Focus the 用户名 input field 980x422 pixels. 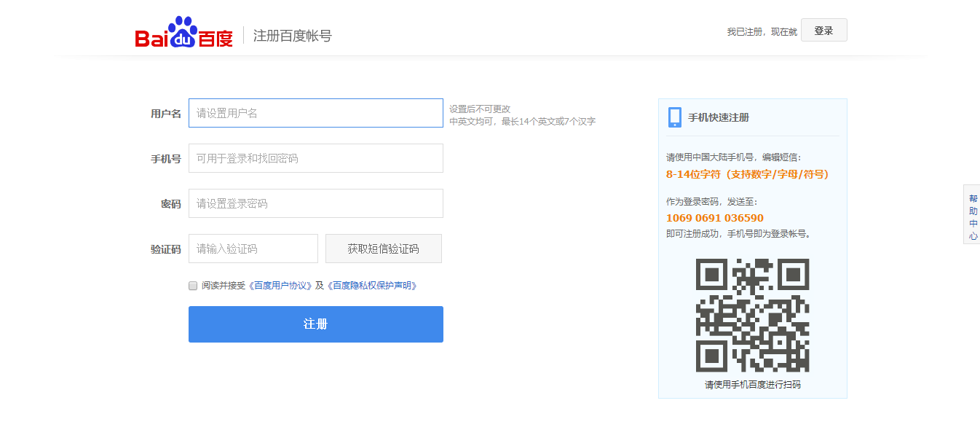pyautogui.click(x=315, y=113)
